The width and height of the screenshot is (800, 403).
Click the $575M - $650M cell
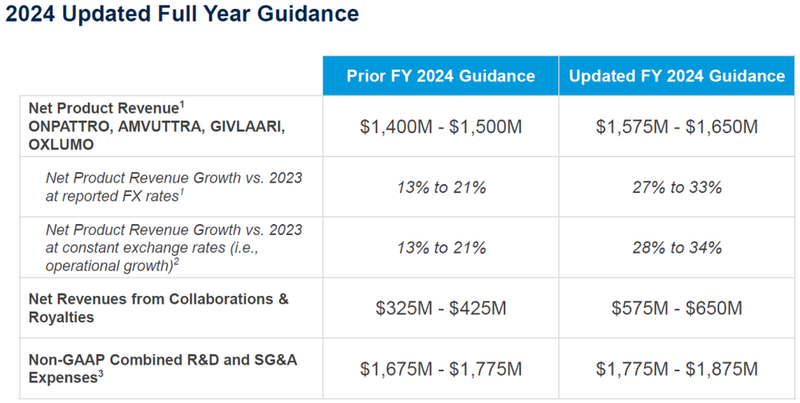(677, 308)
